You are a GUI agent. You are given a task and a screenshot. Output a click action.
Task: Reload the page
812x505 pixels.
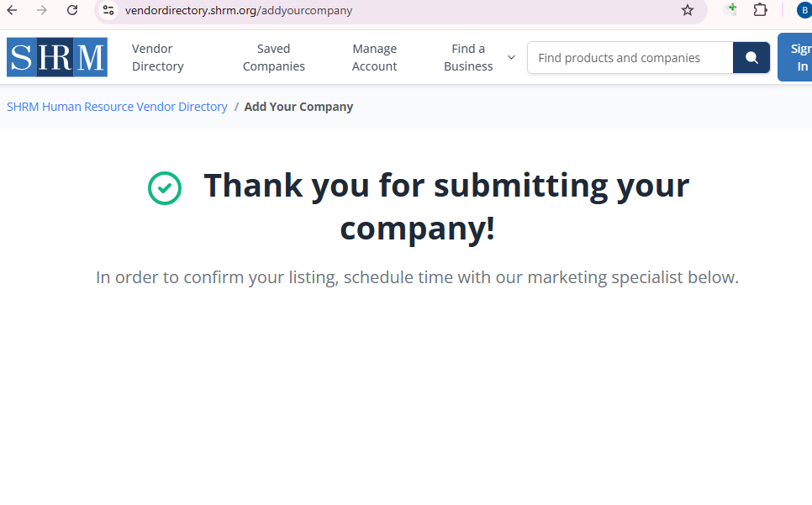(72, 10)
